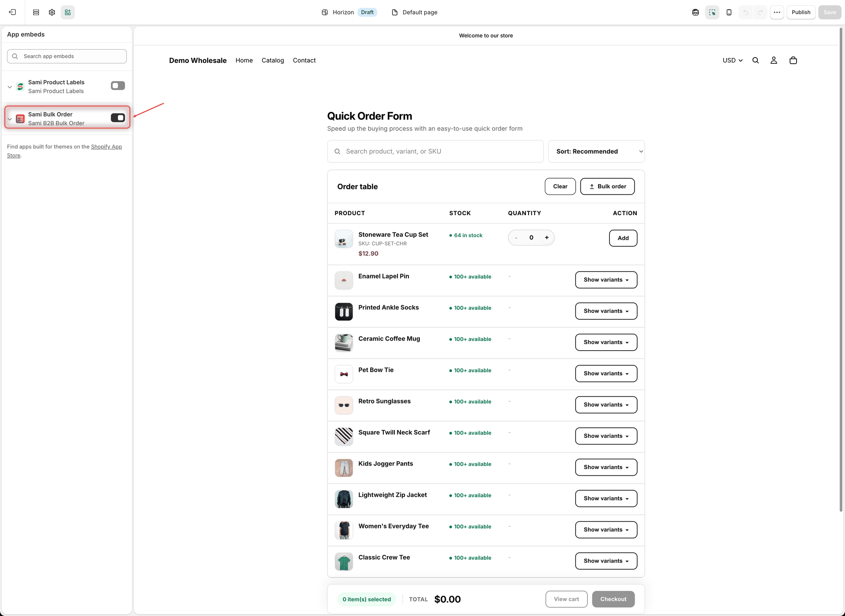Open the Sections panel icon
Viewport: 845px width, 616px height.
pos(36,12)
